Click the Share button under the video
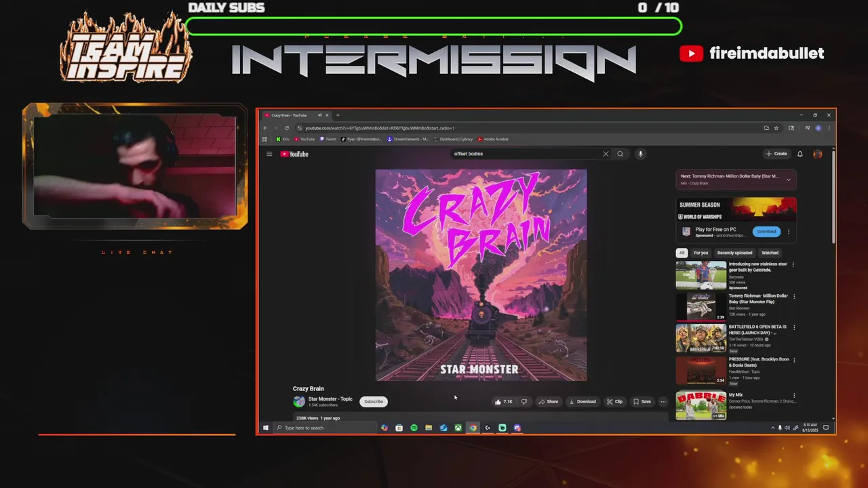 tap(549, 401)
